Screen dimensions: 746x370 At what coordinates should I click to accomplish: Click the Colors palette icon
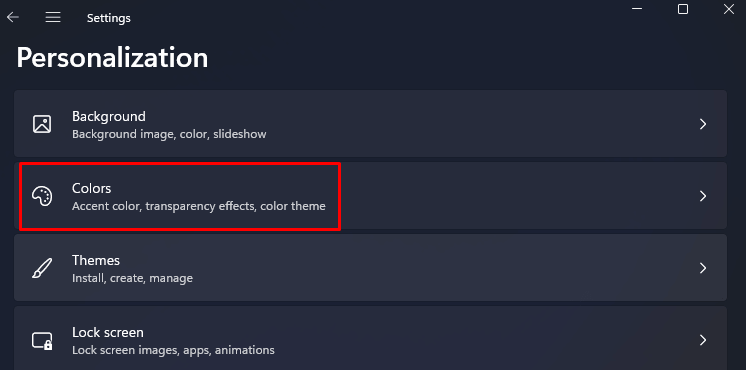(x=42, y=196)
